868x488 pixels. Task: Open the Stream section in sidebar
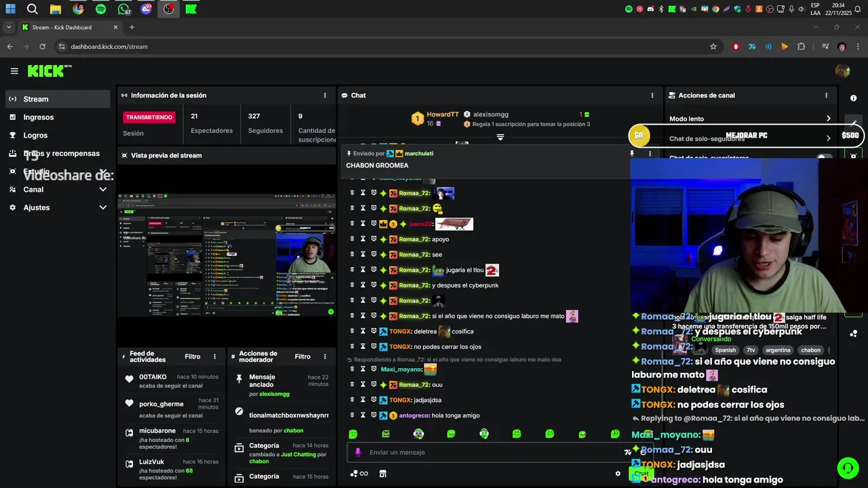58,99
